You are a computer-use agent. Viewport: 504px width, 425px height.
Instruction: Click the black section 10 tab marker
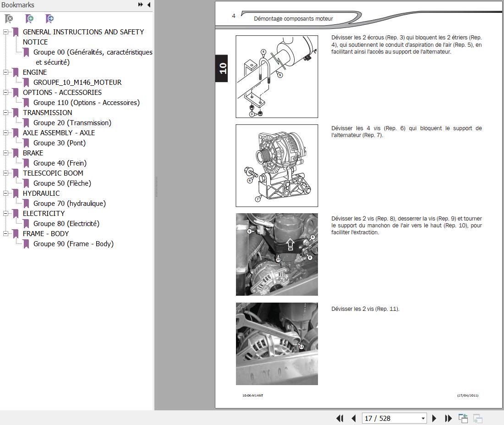click(x=221, y=68)
